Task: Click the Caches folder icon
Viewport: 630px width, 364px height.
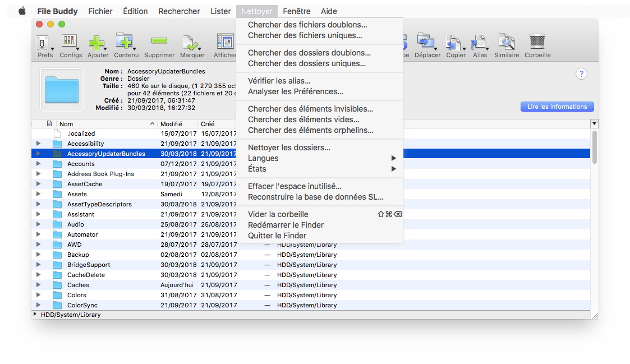Action: [57, 285]
